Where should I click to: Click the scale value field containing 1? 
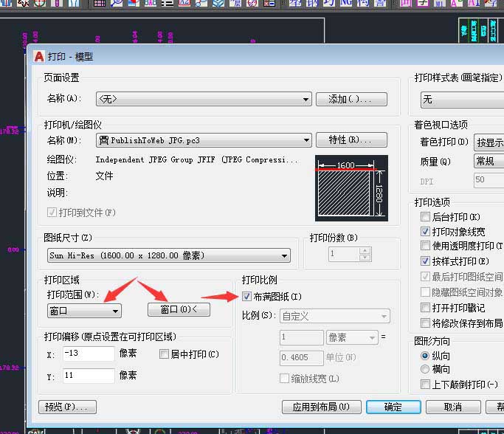[302, 337]
